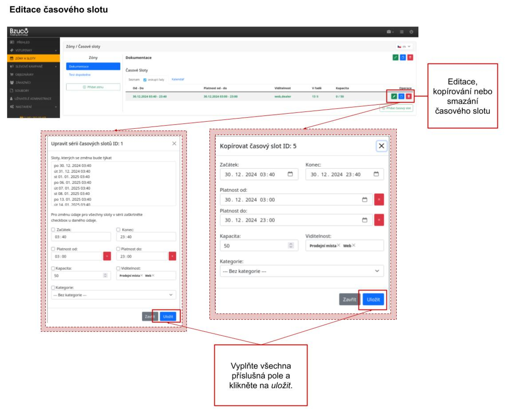Click Uložit in copy slot dialog
This screenshot has height=409, width=532.
click(x=373, y=299)
